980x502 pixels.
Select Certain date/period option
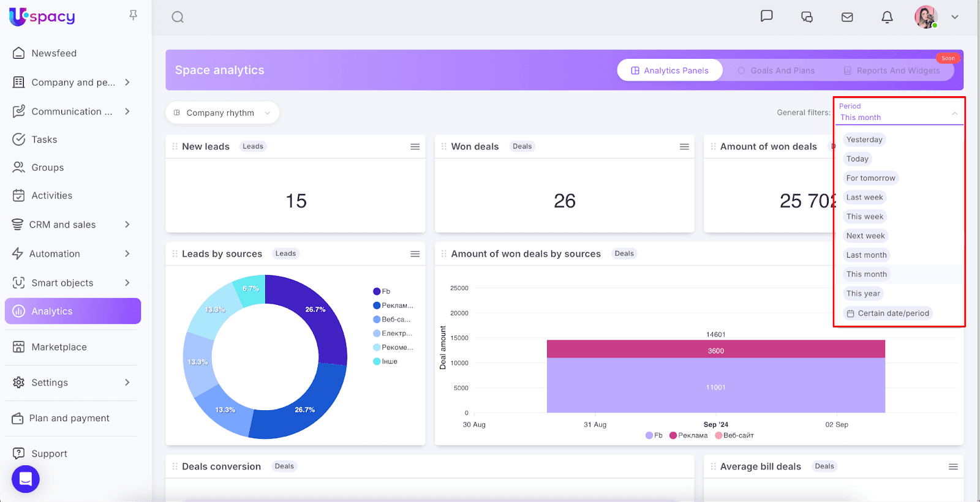point(888,313)
